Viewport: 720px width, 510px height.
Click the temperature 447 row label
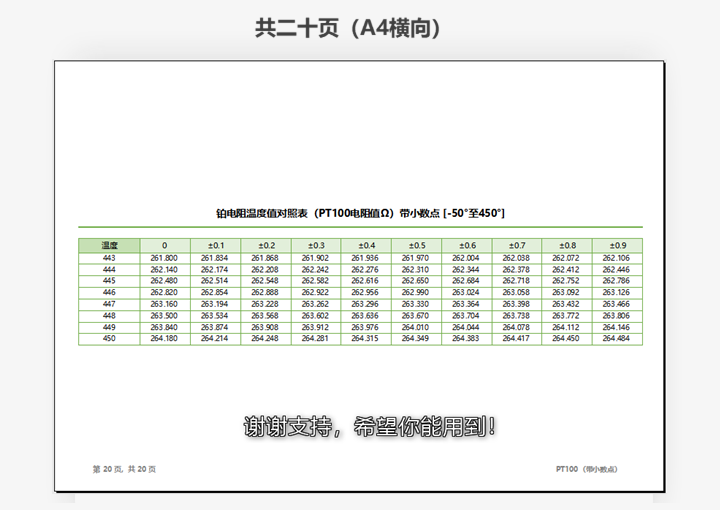(109, 304)
